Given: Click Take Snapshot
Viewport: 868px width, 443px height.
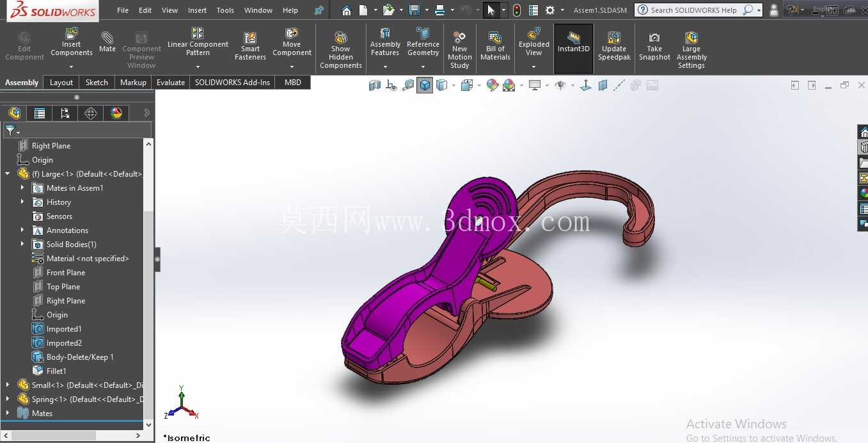Looking at the screenshot, I should pos(654,46).
